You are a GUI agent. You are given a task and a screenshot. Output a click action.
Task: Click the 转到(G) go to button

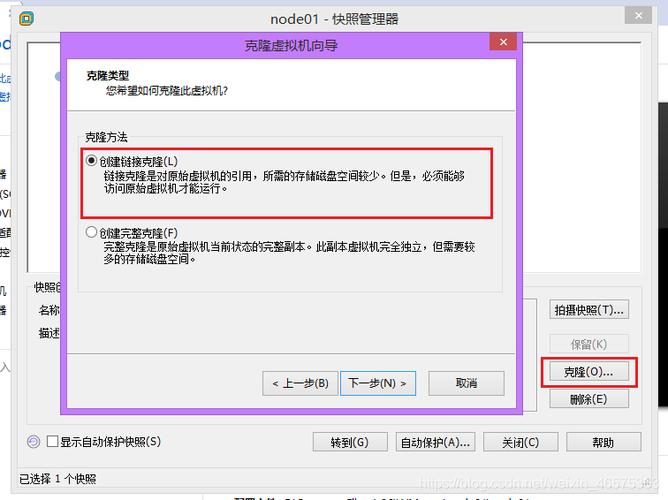[350, 443]
